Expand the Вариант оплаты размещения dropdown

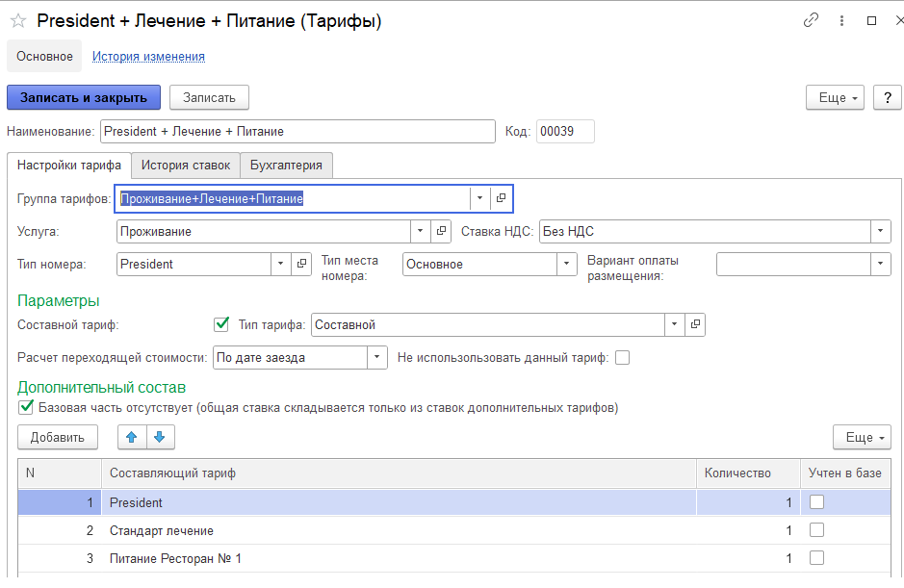(x=880, y=264)
